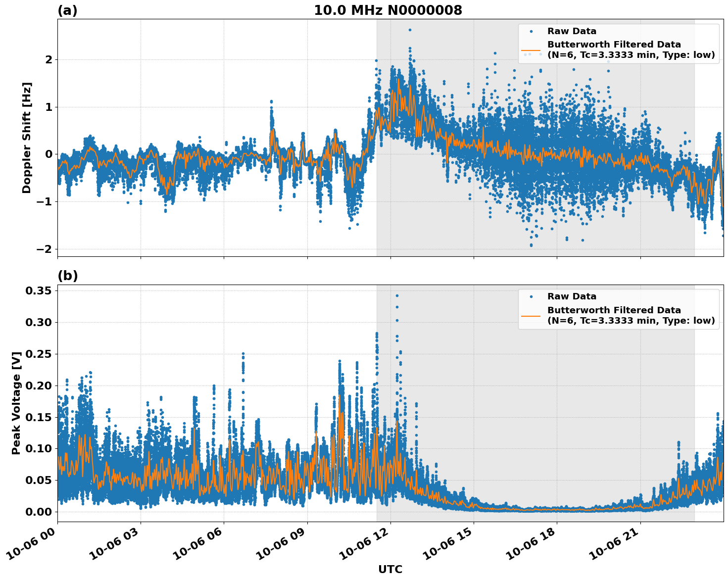728x580 pixels.
Task: Click the 'UTC' x-axis label
Action: pyautogui.click(x=390, y=569)
